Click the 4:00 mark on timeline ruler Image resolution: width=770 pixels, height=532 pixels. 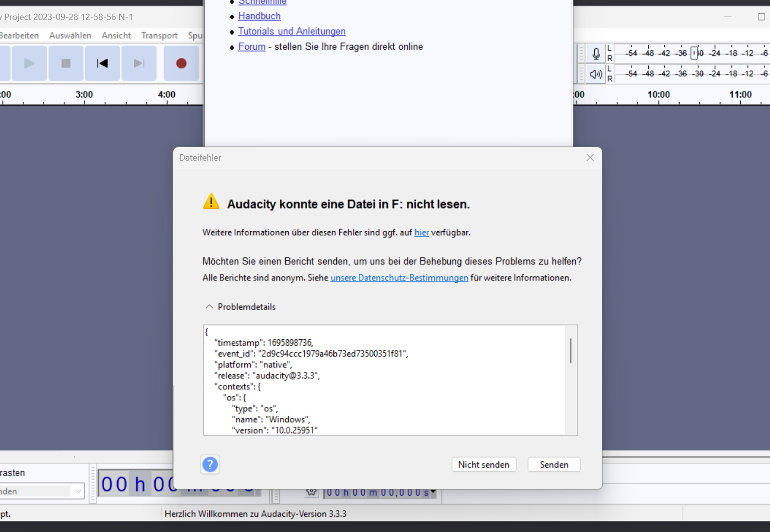click(166, 94)
